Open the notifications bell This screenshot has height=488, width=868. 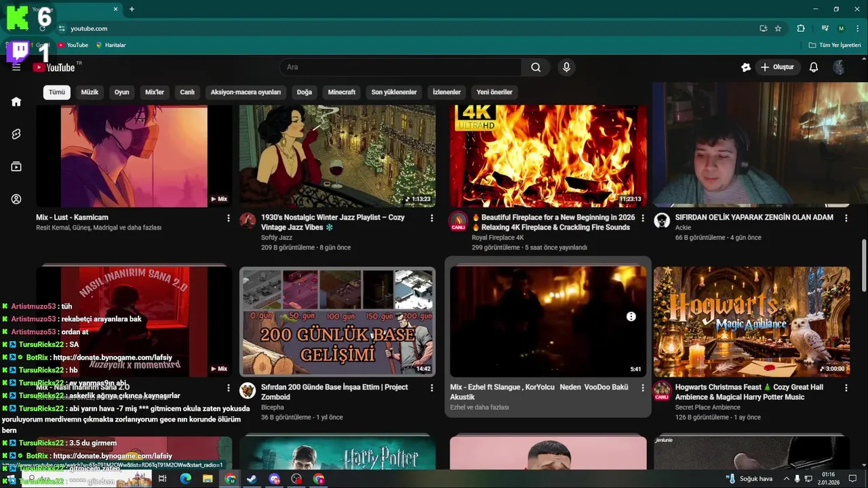pyautogui.click(x=814, y=67)
